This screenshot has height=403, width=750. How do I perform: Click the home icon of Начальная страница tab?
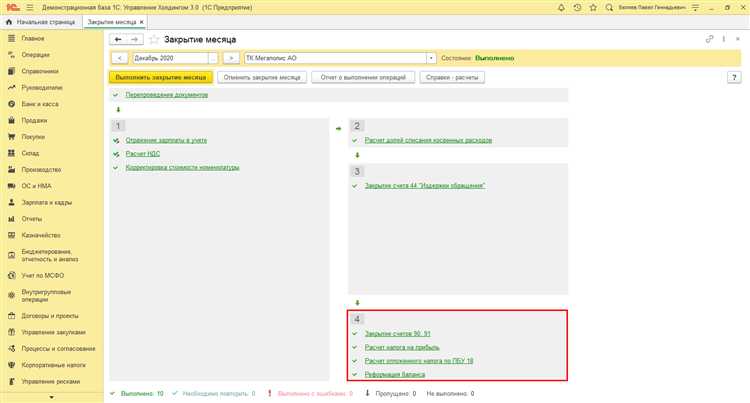pyautogui.click(x=9, y=22)
